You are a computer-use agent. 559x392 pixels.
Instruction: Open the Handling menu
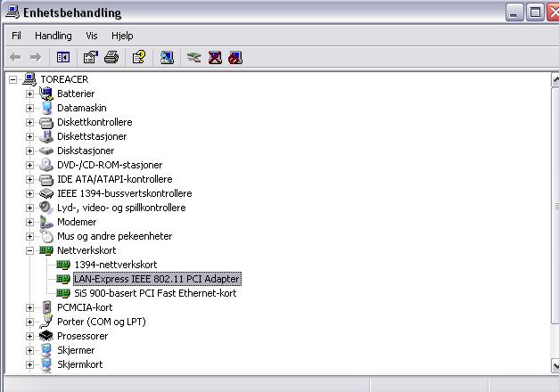tap(53, 36)
